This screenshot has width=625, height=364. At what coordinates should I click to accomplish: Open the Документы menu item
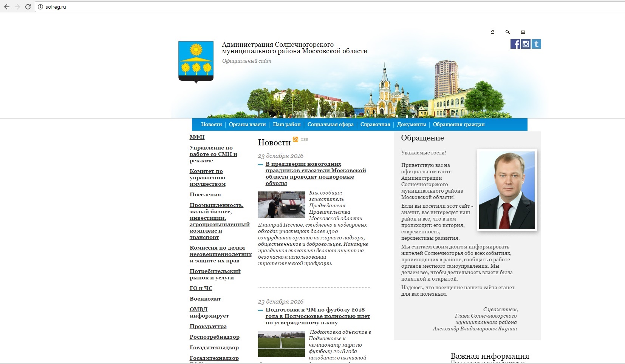pos(411,124)
